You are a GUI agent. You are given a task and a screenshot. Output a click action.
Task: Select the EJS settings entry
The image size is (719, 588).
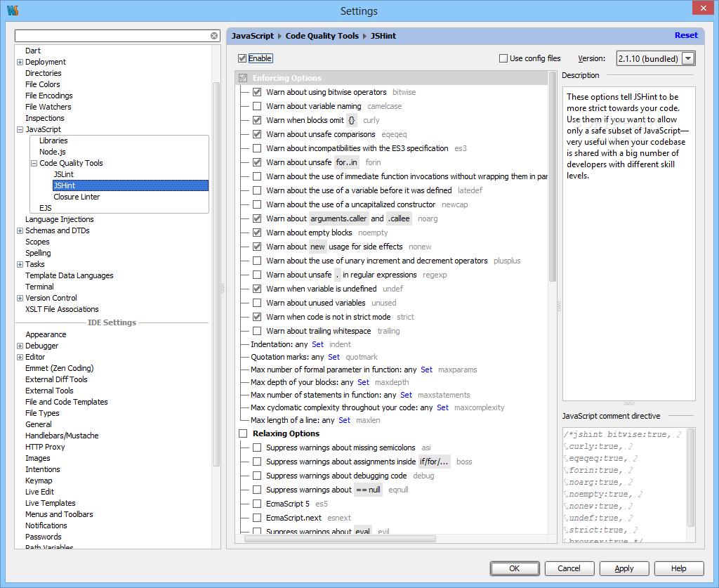point(46,208)
